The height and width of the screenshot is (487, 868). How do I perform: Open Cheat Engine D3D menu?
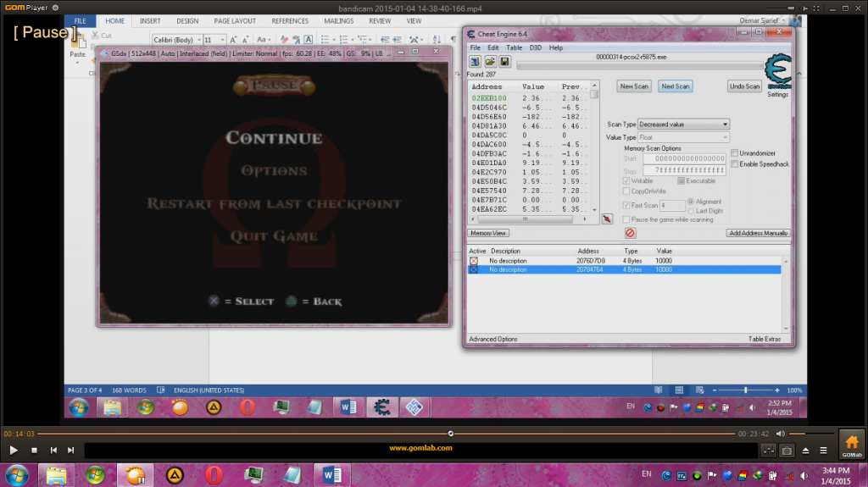point(536,47)
